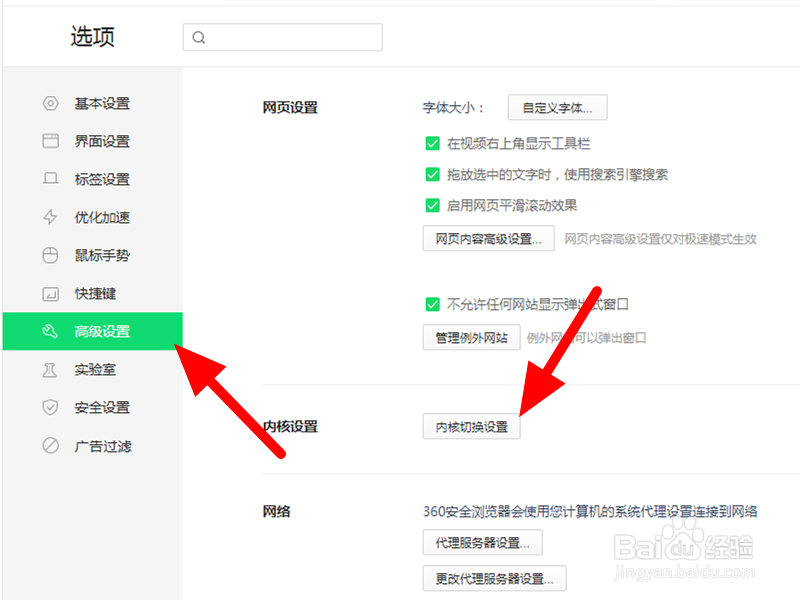The image size is (800, 600).
Task: Click the 实验室 flask icon
Action: tap(50, 369)
